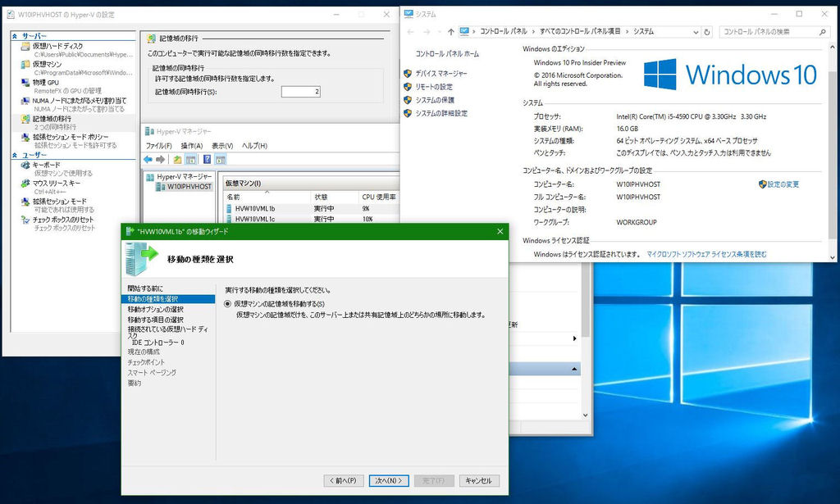Click the actions pane scrollbar down arrow
This screenshot has width=840, height=504.
585,415
